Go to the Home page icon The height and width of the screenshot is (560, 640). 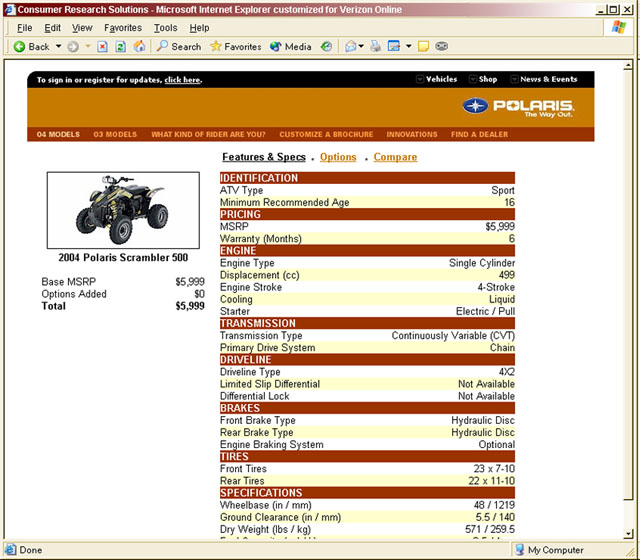(x=139, y=47)
